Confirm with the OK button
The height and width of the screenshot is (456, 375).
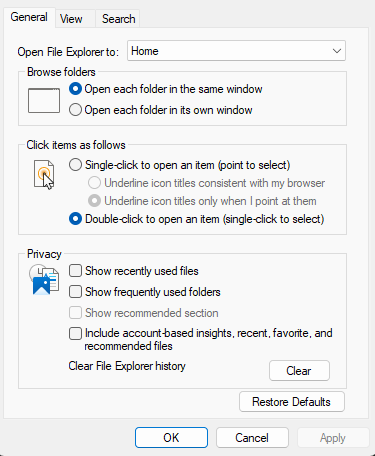click(x=171, y=438)
